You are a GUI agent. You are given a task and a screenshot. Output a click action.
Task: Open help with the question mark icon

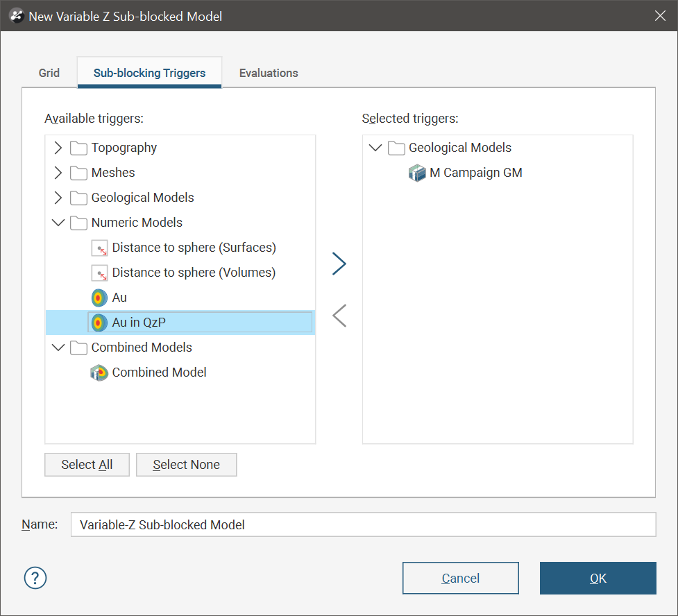click(35, 577)
